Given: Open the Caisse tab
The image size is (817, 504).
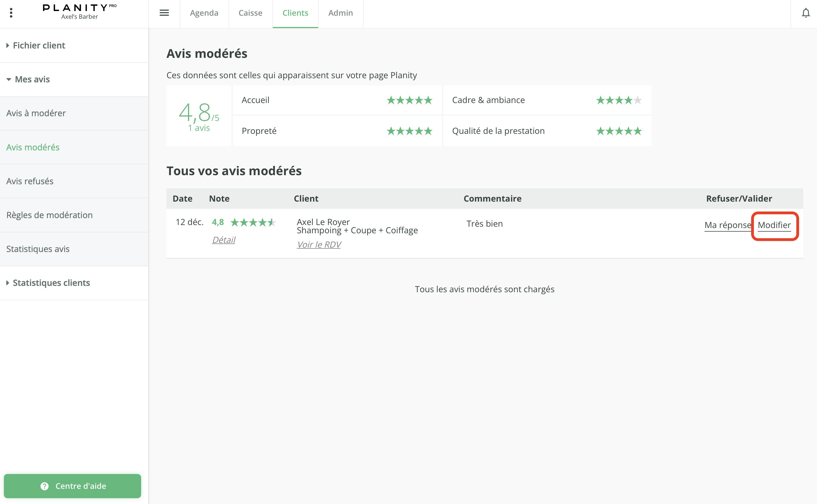Looking at the screenshot, I should pos(250,13).
